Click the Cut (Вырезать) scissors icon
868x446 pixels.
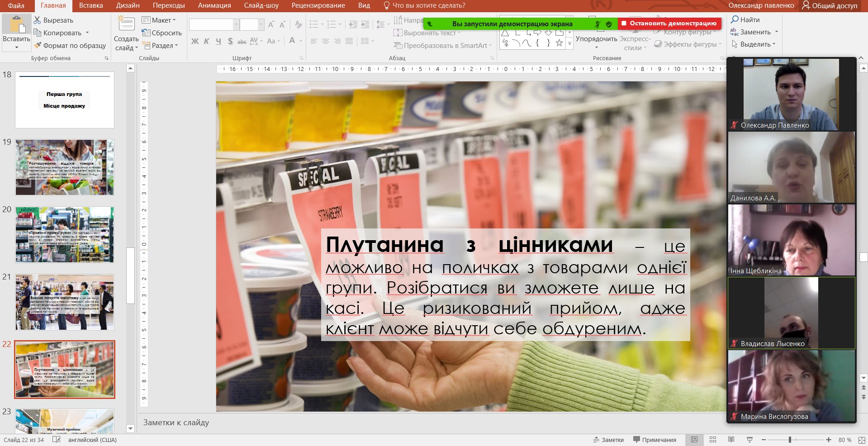click(x=38, y=20)
